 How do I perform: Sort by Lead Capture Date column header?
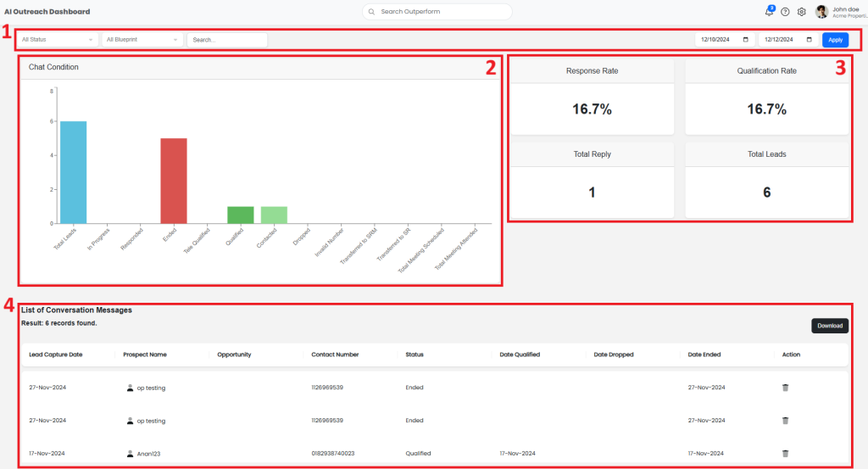pyautogui.click(x=56, y=355)
